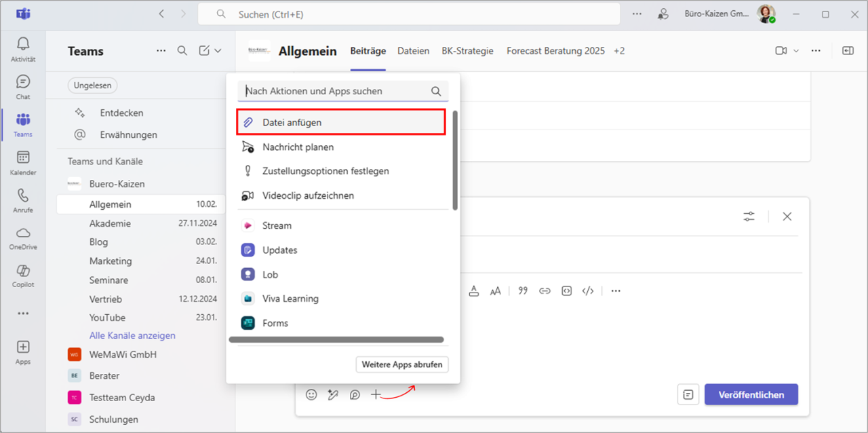Open the font color picker with the A icon
This screenshot has width=868, height=433.
(x=474, y=290)
